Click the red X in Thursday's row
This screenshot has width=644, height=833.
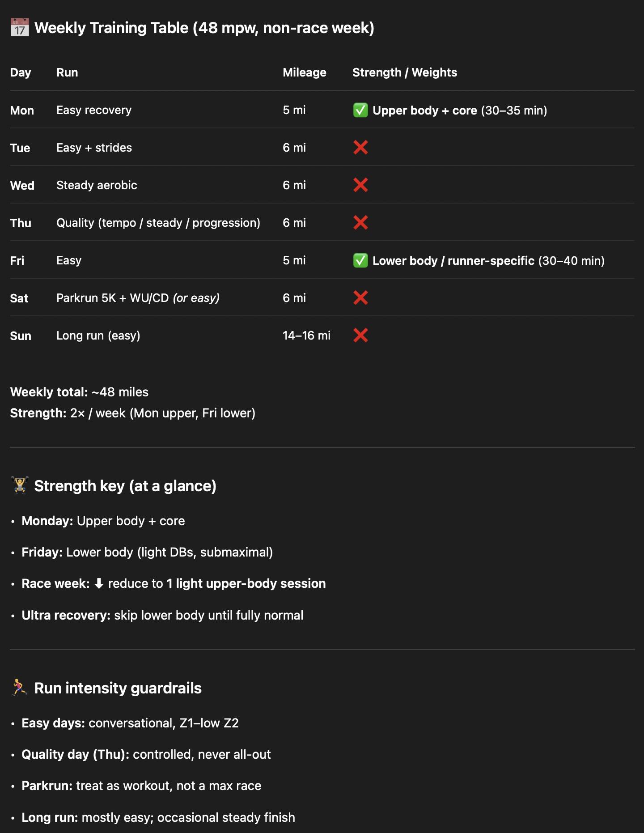tap(360, 223)
